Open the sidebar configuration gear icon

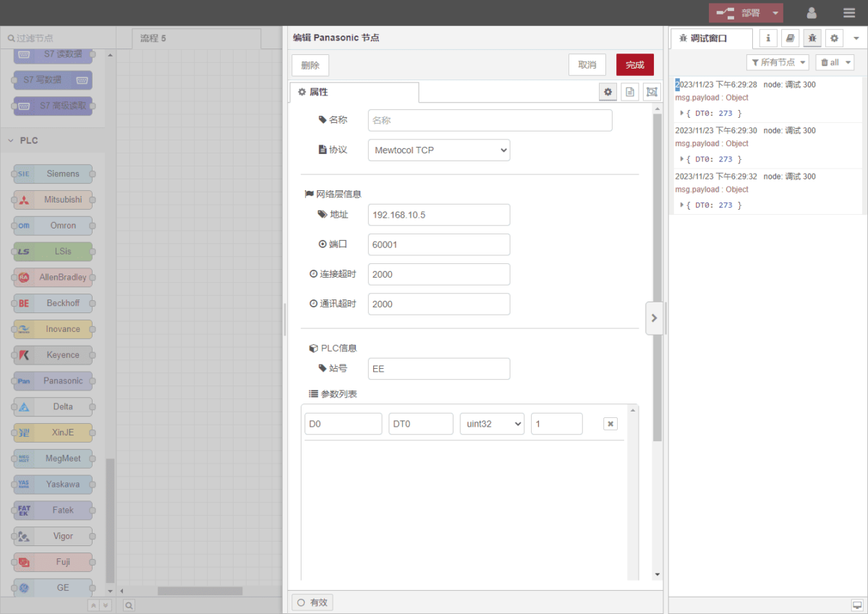pos(835,38)
